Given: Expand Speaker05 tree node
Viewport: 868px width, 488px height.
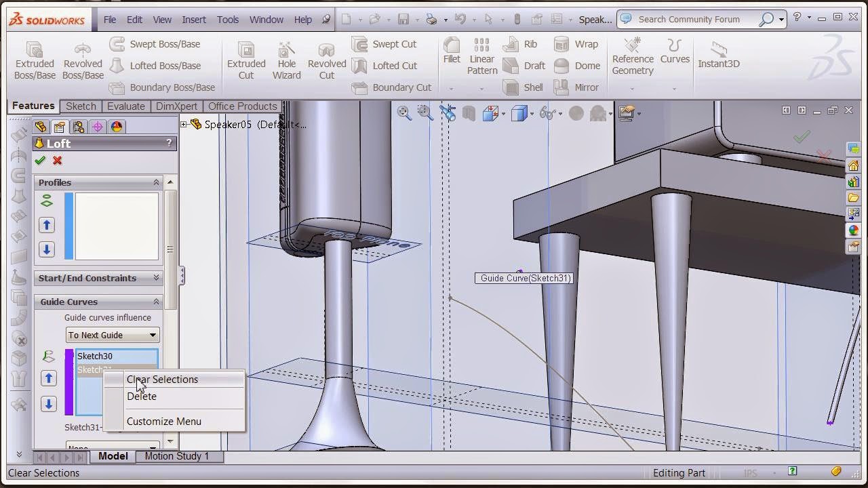Looking at the screenshot, I should [184, 124].
